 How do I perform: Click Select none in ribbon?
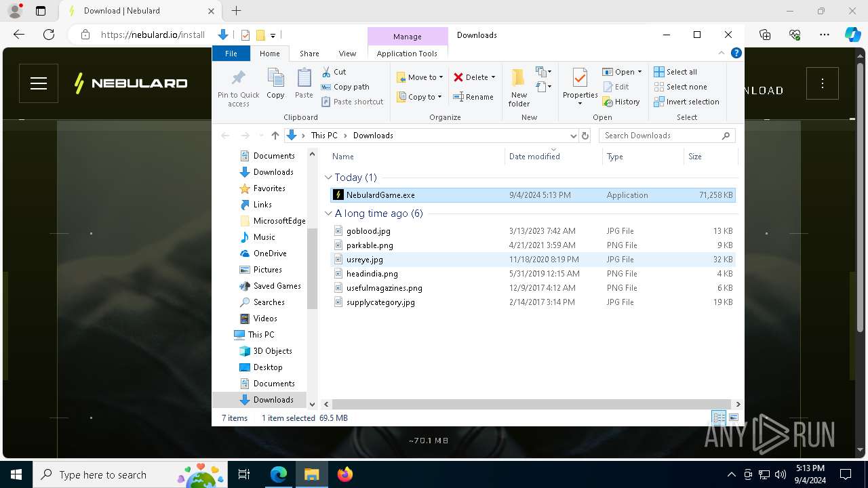coord(680,87)
